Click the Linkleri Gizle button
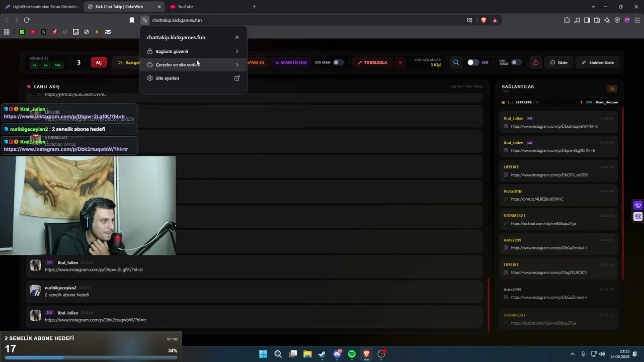644x362 pixels. click(598, 62)
